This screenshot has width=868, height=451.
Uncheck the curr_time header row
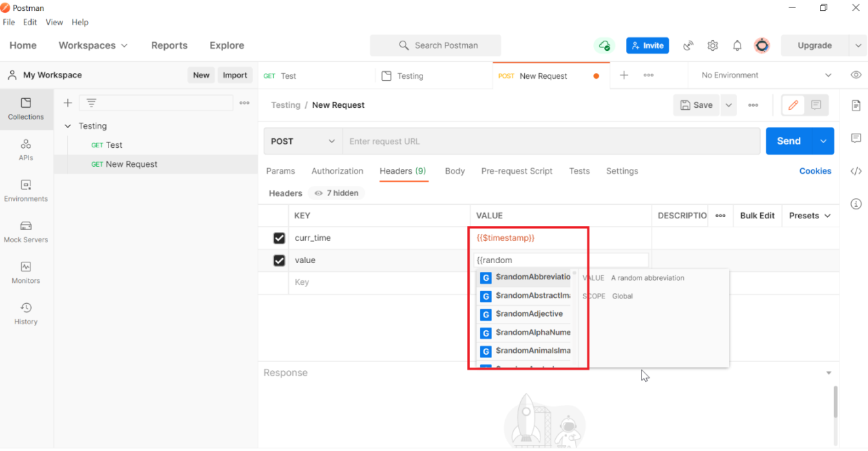pyautogui.click(x=279, y=238)
